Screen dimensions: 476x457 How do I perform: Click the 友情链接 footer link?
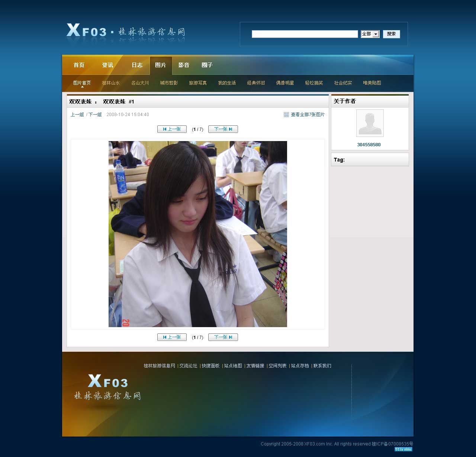255,366
